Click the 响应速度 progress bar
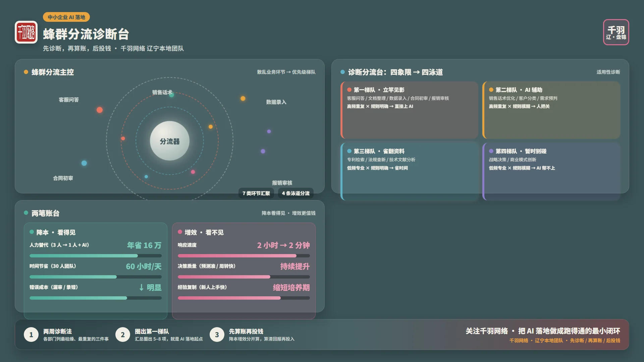This screenshot has height=362, width=644. coord(244,256)
